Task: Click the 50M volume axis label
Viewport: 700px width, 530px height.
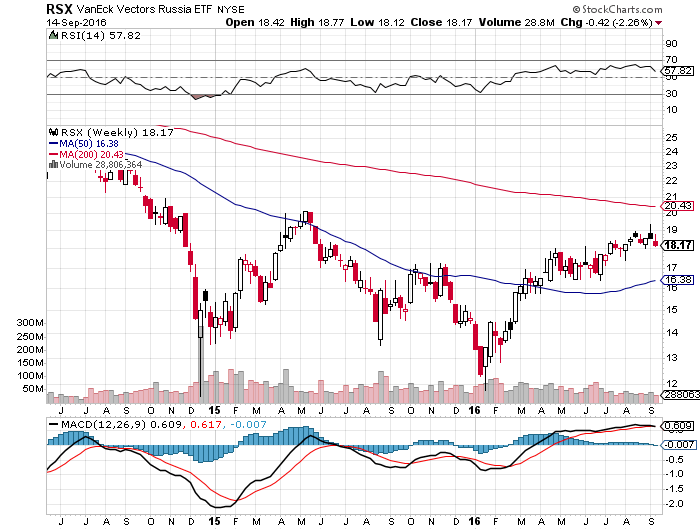Action: pyautogui.click(x=33, y=389)
